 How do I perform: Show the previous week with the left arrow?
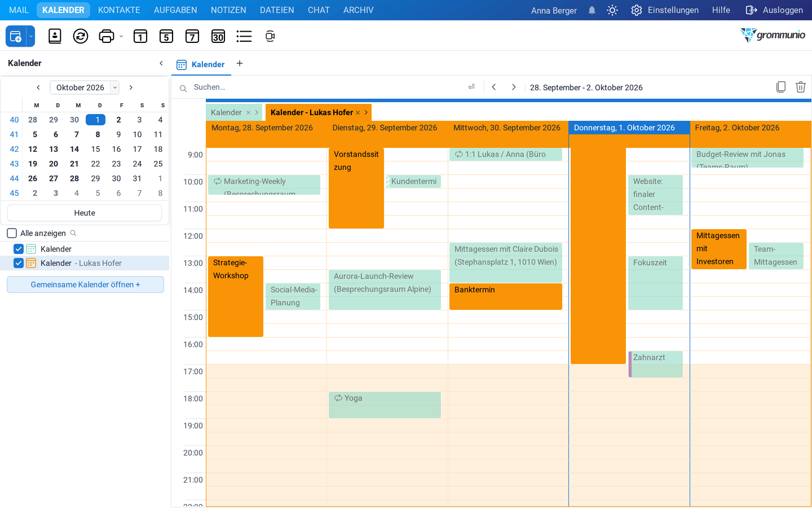pyautogui.click(x=494, y=87)
